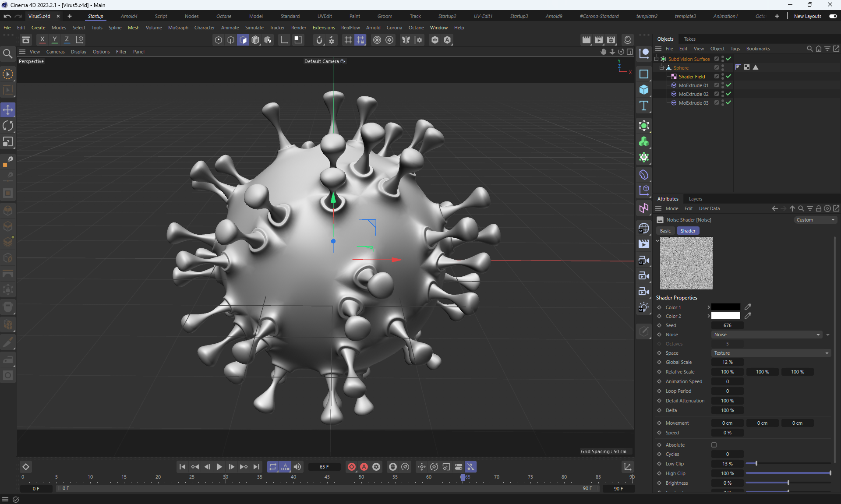This screenshot has width=841, height=504.
Task: Open the Space dropdown set to Texture
Action: [771, 353]
